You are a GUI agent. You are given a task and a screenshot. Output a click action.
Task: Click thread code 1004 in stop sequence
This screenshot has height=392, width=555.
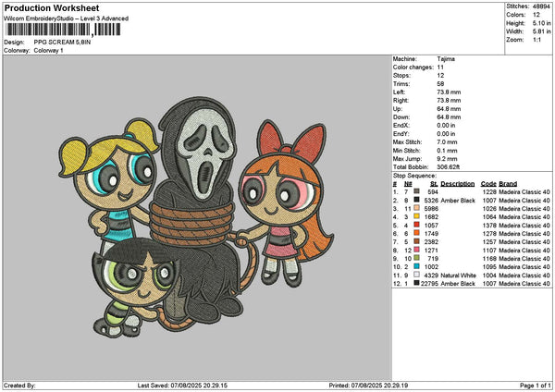[489, 276]
